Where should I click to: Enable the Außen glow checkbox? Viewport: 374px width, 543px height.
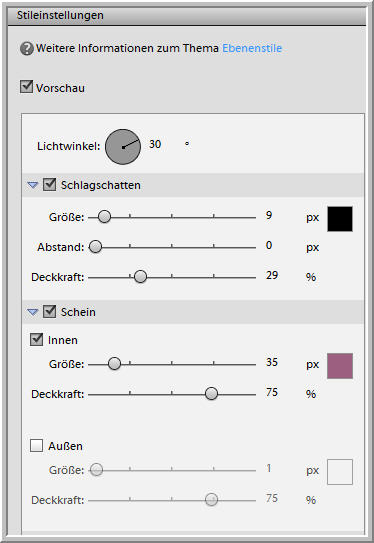tap(36, 446)
